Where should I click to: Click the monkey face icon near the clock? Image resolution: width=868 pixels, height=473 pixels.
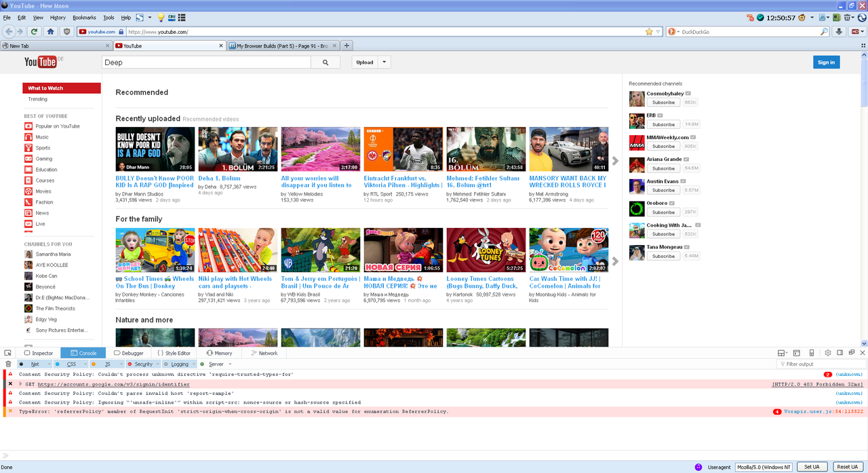pyautogui.click(x=802, y=18)
